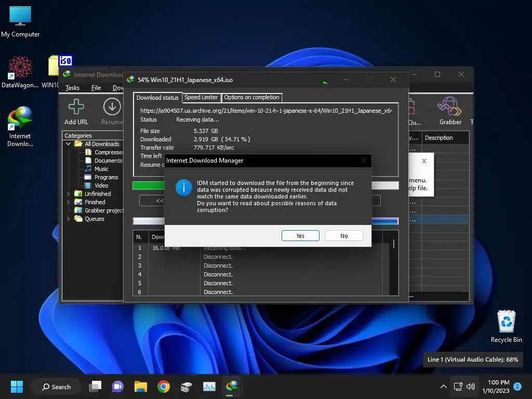
Task: Open the WIN10 iso file on desktop
Action: pos(54,72)
